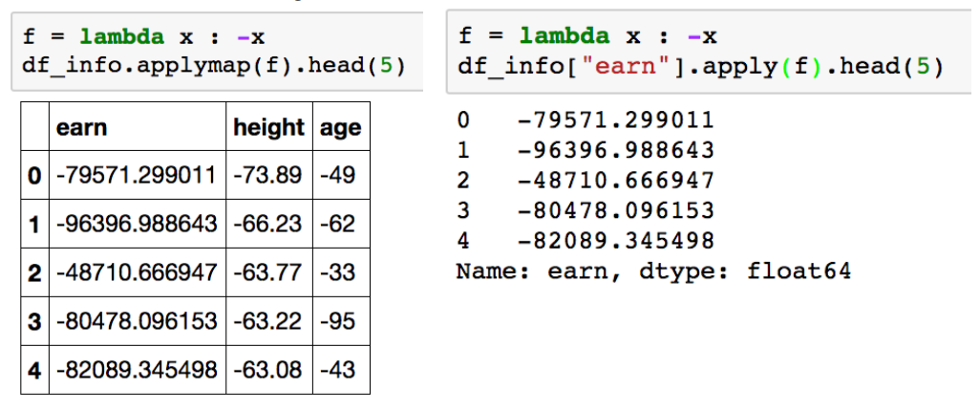Image resolution: width=980 pixels, height=412 pixels.
Task: Click Series output line 4 -82089.345498
Action: (x=586, y=240)
